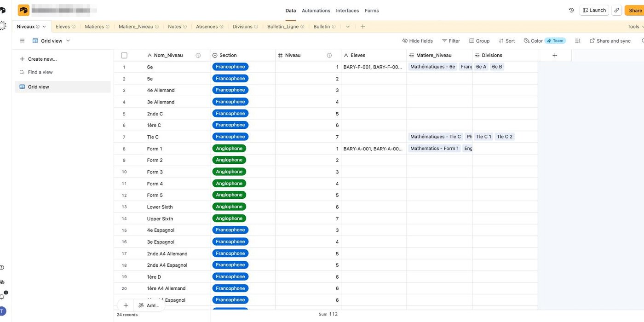Open the base history clock icon
The width and height of the screenshot is (644, 322).
click(571, 10)
